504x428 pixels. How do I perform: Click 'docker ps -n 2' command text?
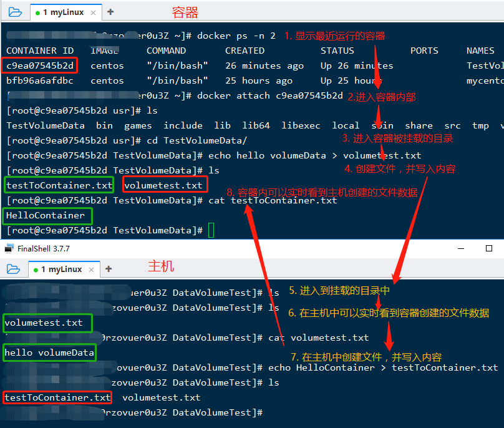(x=236, y=36)
